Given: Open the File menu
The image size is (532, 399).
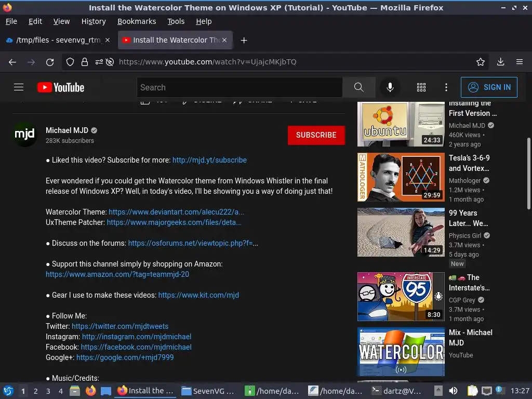Looking at the screenshot, I should [11, 21].
